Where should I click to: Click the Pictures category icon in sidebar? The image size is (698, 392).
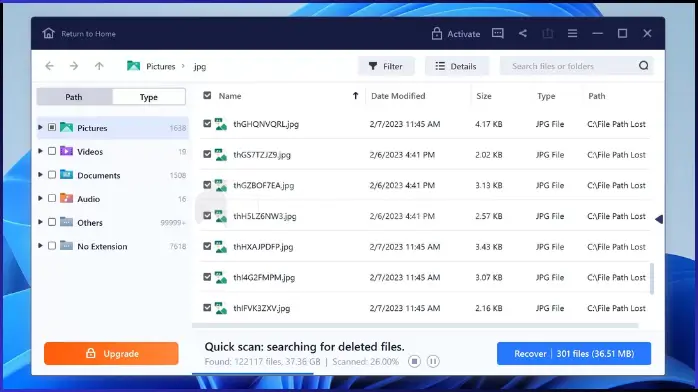[66, 127]
